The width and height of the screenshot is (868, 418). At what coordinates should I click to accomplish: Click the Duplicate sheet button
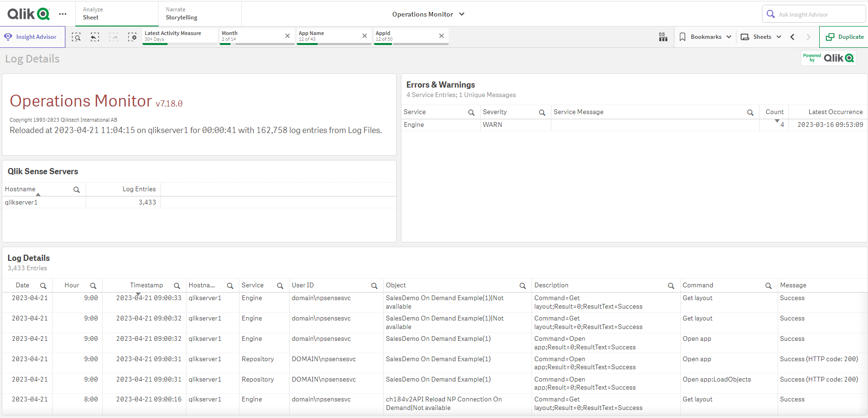pos(845,37)
